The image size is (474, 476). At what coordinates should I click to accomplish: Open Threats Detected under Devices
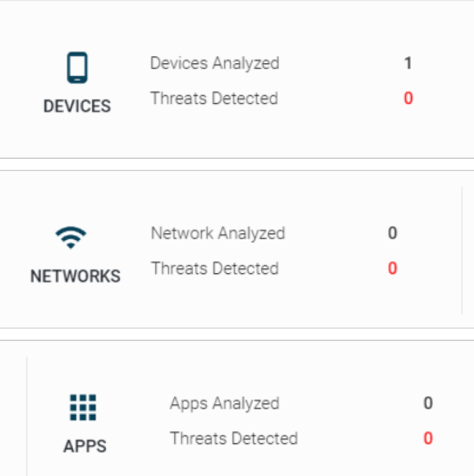214,98
